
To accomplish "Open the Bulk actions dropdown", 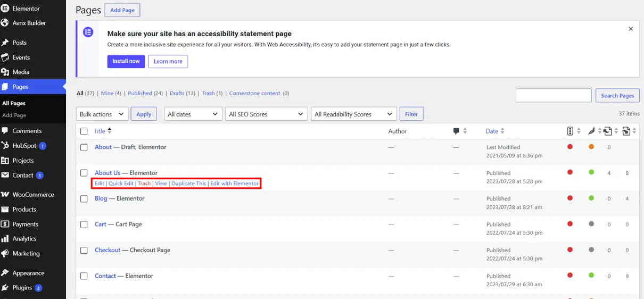I will pyautogui.click(x=102, y=114).
